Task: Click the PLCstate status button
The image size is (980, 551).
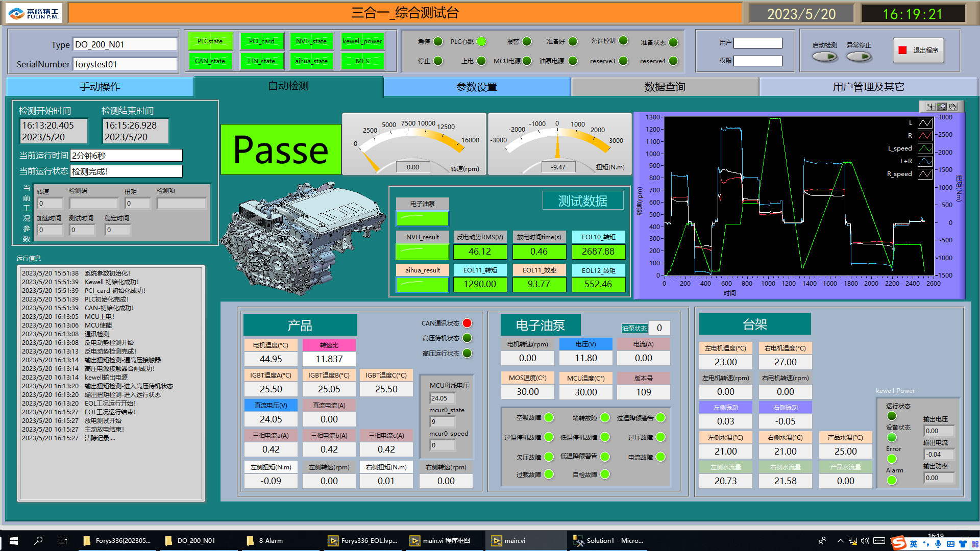Action: [210, 41]
